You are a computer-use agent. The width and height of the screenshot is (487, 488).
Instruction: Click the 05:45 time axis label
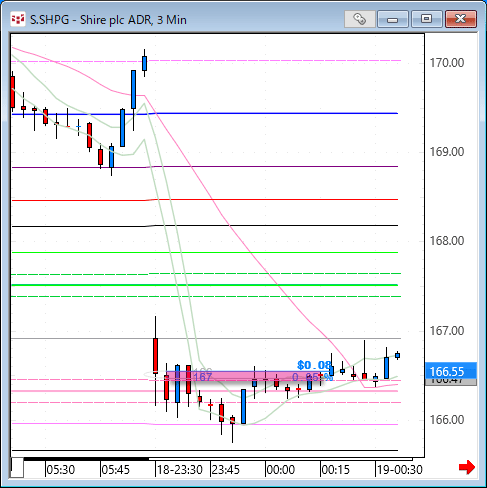pyautogui.click(x=115, y=470)
